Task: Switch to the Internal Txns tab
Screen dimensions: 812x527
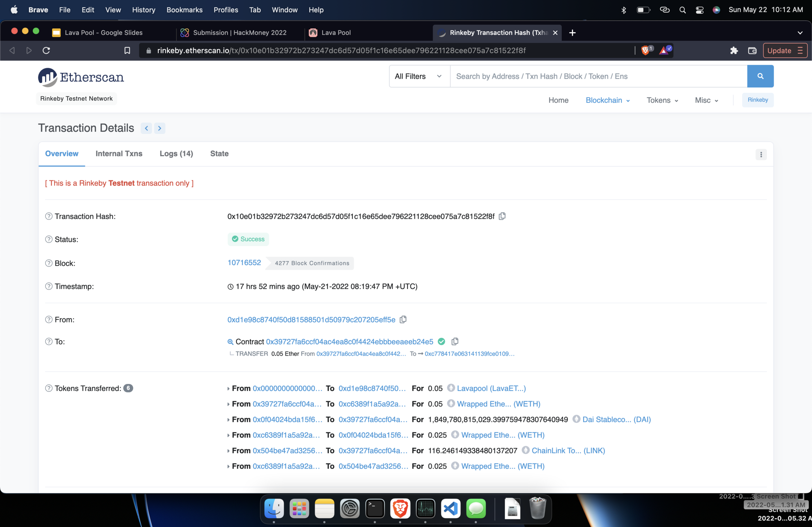Action: click(x=119, y=153)
